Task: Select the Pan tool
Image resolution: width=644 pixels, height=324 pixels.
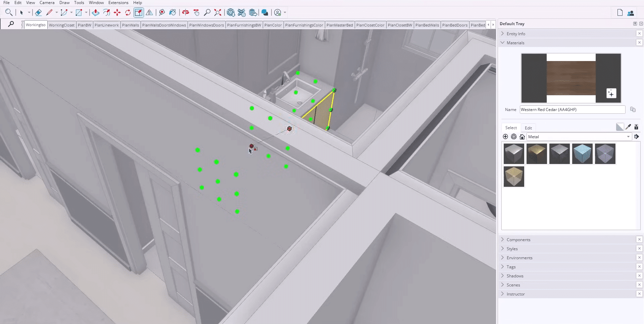Action: [197, 12]
